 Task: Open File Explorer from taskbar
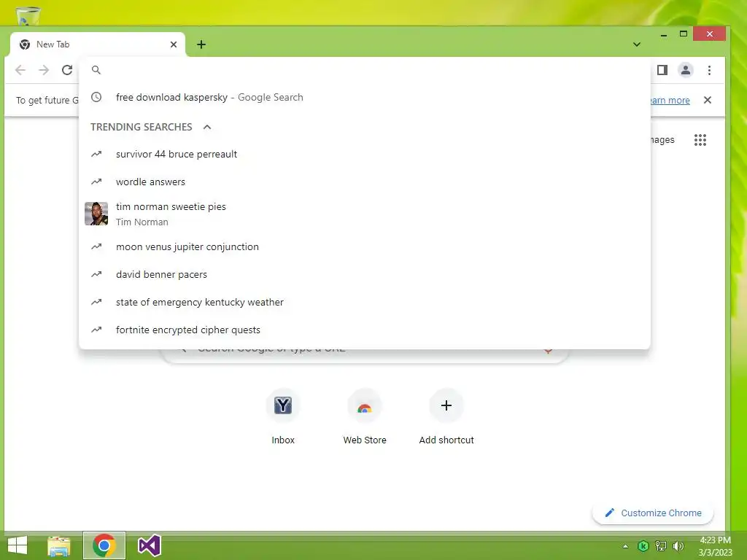click(59, 545)
